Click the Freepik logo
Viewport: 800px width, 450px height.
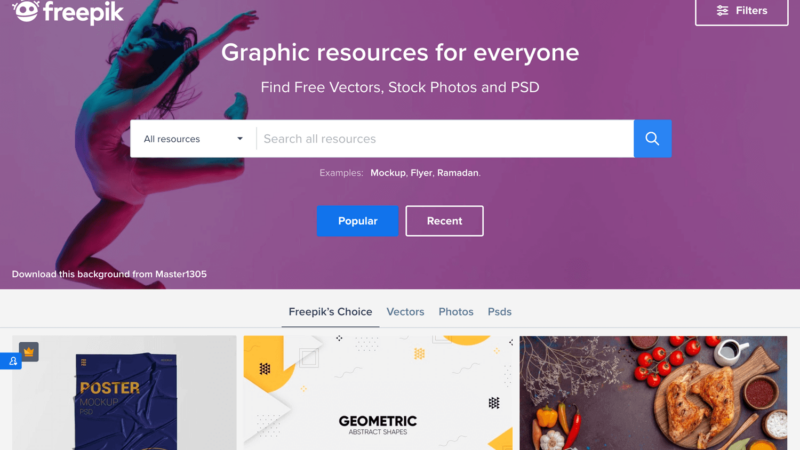coord(68,11)
